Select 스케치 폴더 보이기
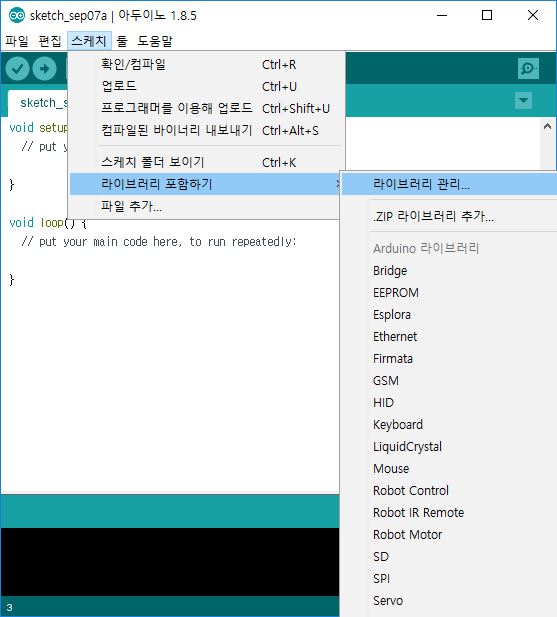Viewport: 557px width, 617px height. (207, 162)
